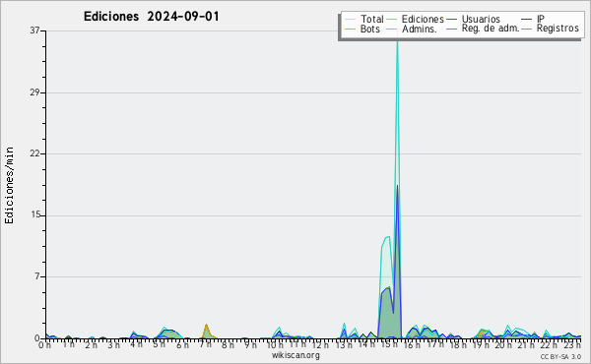This screenshot has width=591, height=364.
Task: Click the 'Ediciones' legend entry
Action: pyautogui.click(x=423, y=19)
